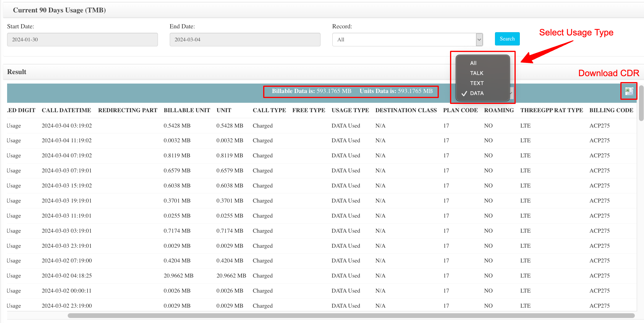Click the blue Search button
The width and height of the screenshot is (644, 323).
point(507,39)
